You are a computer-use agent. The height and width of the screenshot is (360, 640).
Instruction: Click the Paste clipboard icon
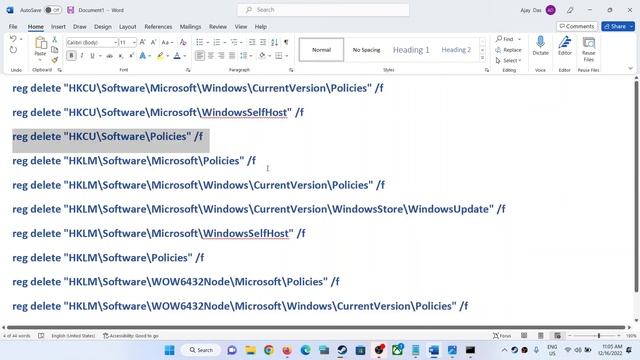click(40, 43)
